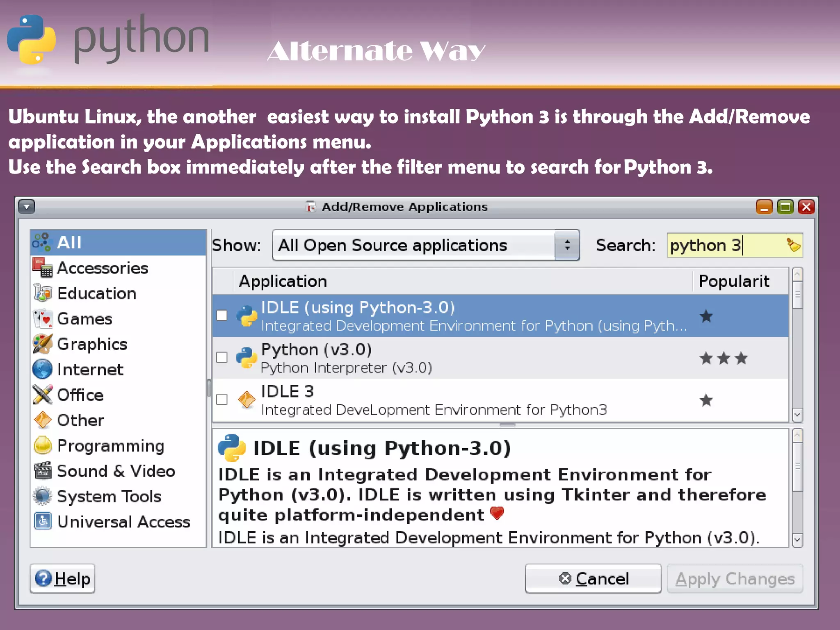Minimize the Add/Remove Applications window
Screen dimensions: 840x630
pos(764,207)
